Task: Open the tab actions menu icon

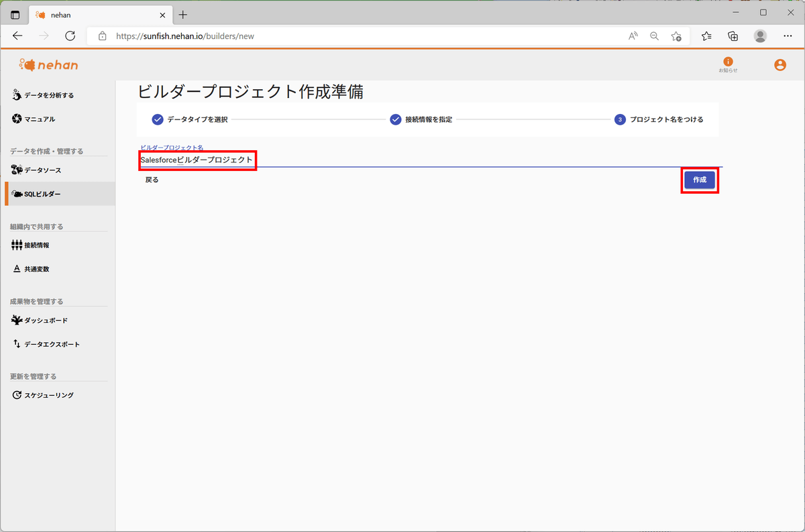Action: click(x=15, y=14)
